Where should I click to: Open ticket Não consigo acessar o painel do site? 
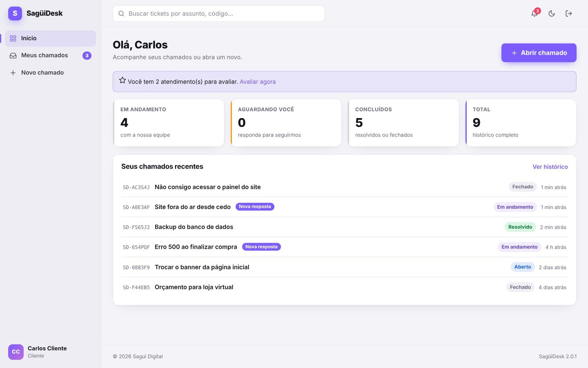click(344, 187)
